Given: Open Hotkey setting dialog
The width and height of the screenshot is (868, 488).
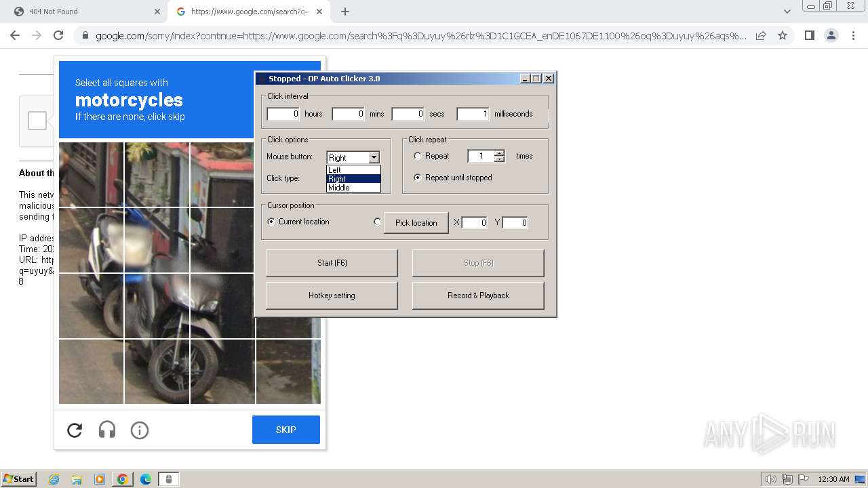Looking at the screenshot, I should [x=332, y=296].
